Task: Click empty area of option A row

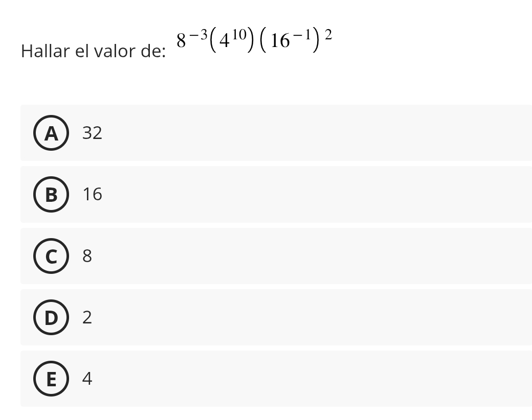Action: click(x=307, y=133)
